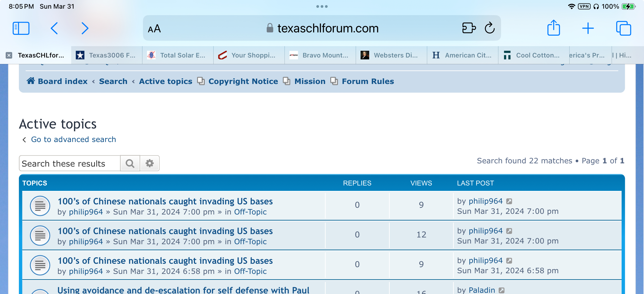This screenshot has height=294, width=644.
Task: Close the TexasCHLforum tab
Action: coord(9,55)
